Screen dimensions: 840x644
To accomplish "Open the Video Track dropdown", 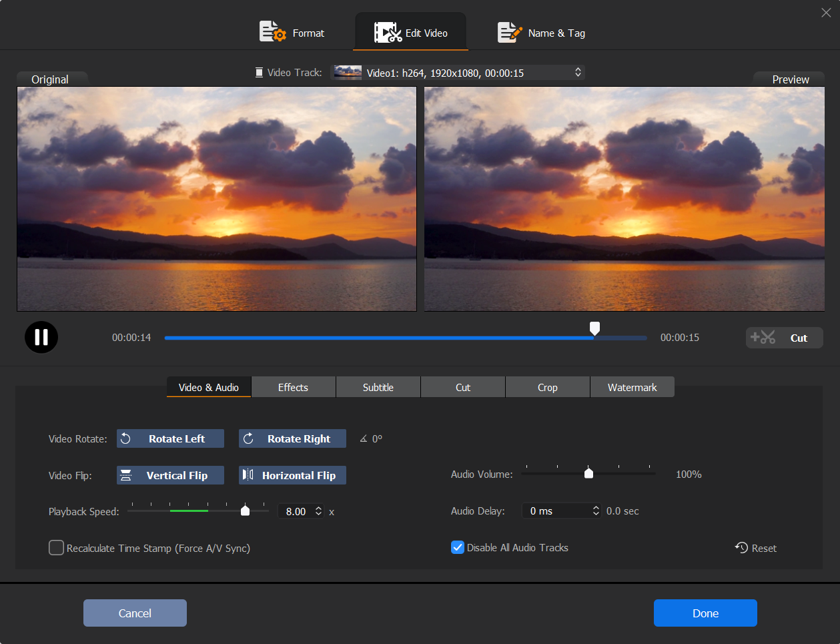I will (458, 73).
